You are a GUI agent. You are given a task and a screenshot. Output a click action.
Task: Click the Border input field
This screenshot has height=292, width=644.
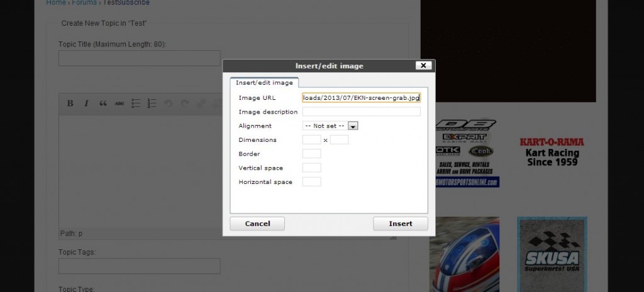pos(312,154)
